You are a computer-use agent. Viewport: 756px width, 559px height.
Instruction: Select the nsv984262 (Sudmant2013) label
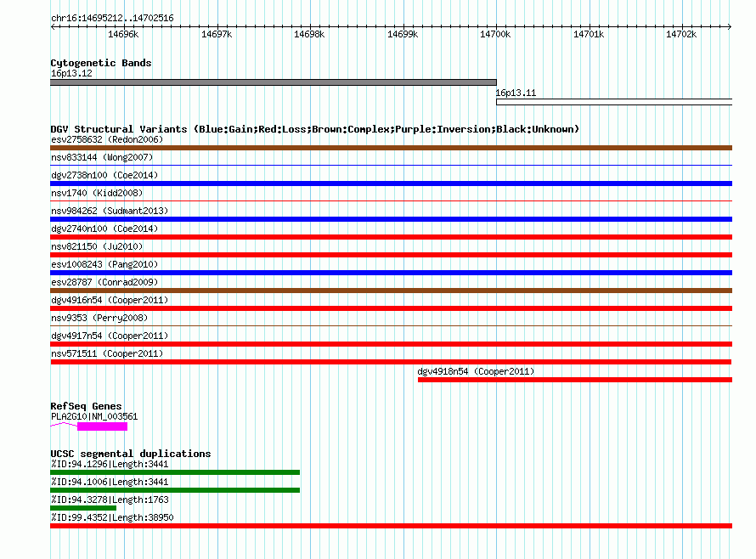pyautogui.click(x=110, y=211)
